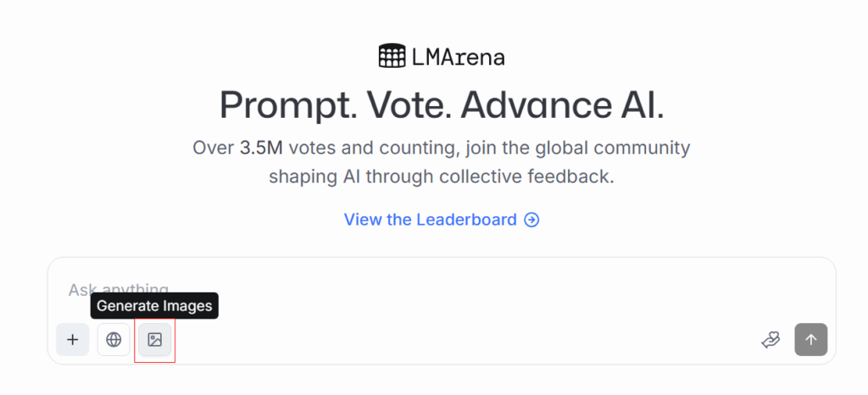
Task: Click the LMArena wordmark text
Action: click(458, 57)
